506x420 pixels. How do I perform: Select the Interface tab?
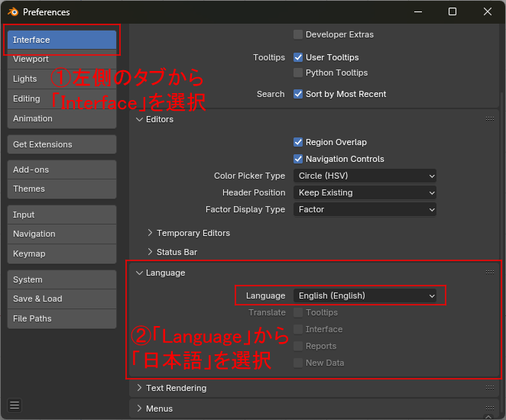point(62,40)
